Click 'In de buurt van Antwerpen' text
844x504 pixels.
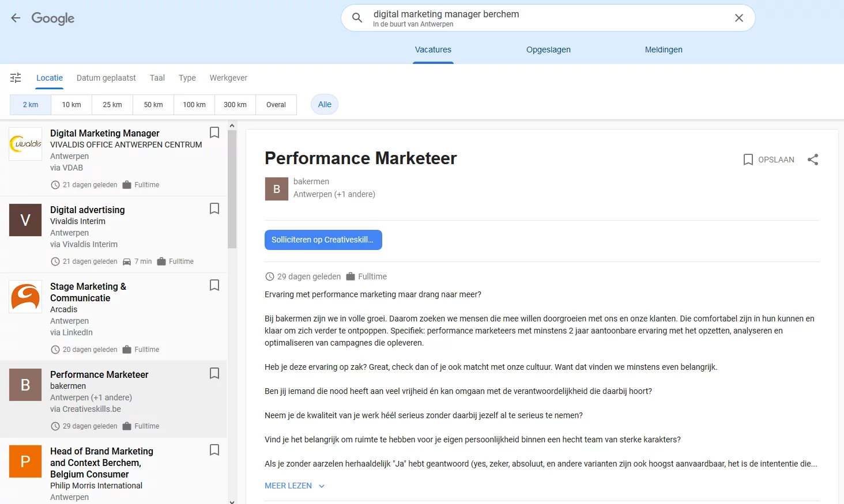click(413, 24)
